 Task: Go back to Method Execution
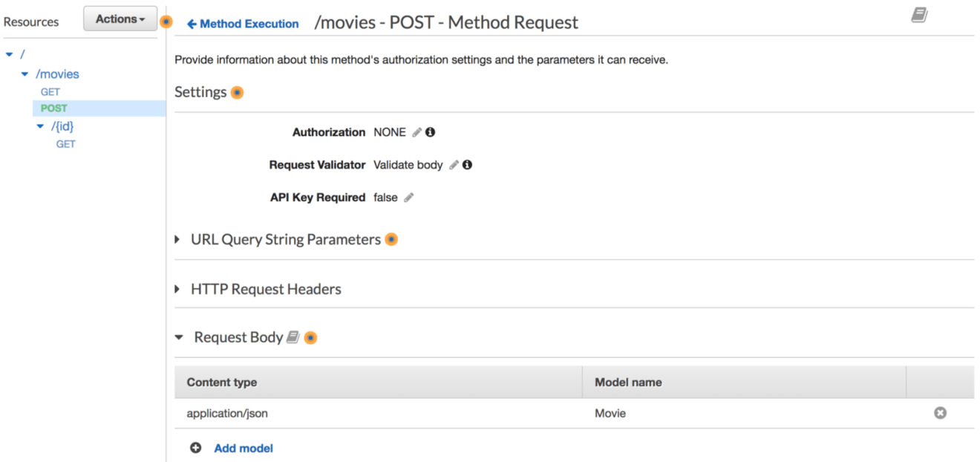click(x=243, y=24)
